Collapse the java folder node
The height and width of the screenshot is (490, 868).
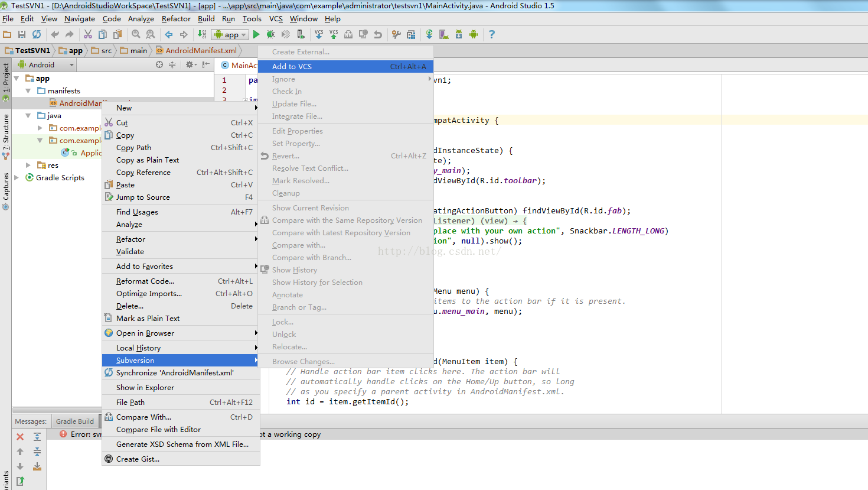pos(28,115)
